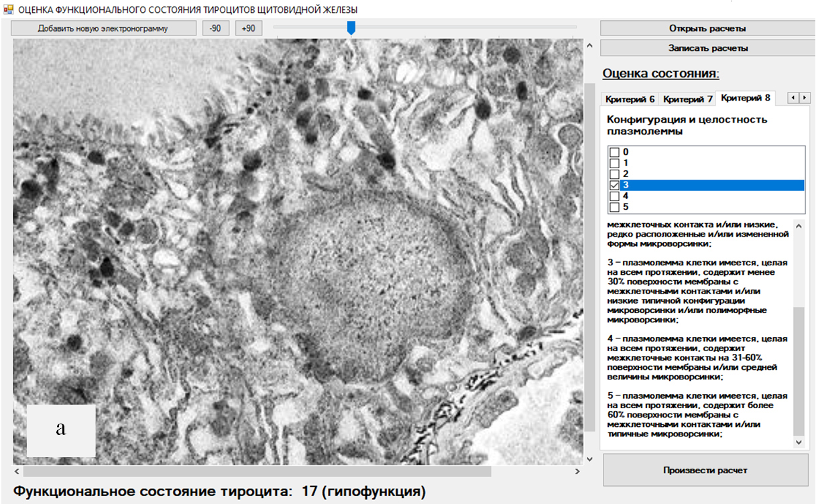
Task: Check the score 4 checkbox
Action: [x=614, y=196]
